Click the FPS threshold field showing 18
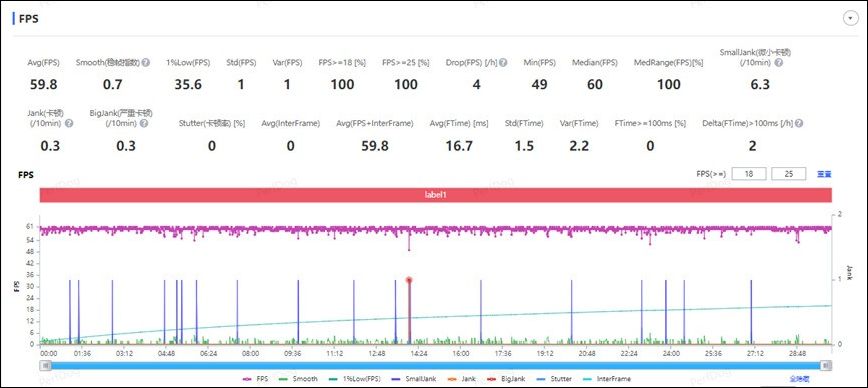868x388 pixels. 749,174
